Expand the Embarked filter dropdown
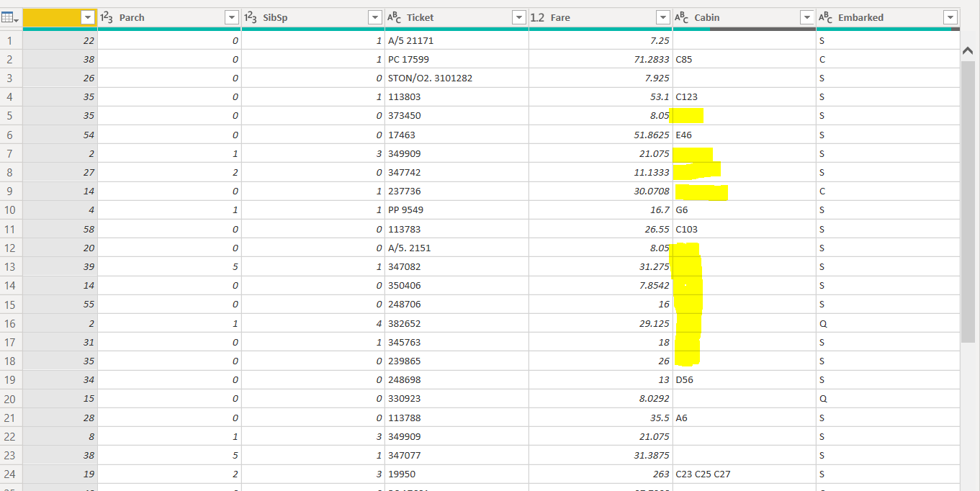 pyautogui.click(x=950, y=17)
